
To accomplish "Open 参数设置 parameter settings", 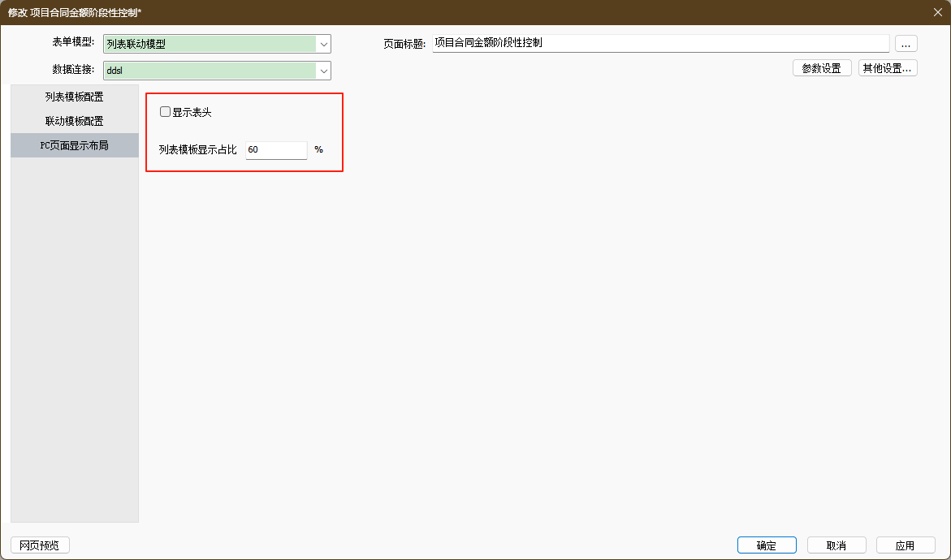I will [x=821, y=68].
